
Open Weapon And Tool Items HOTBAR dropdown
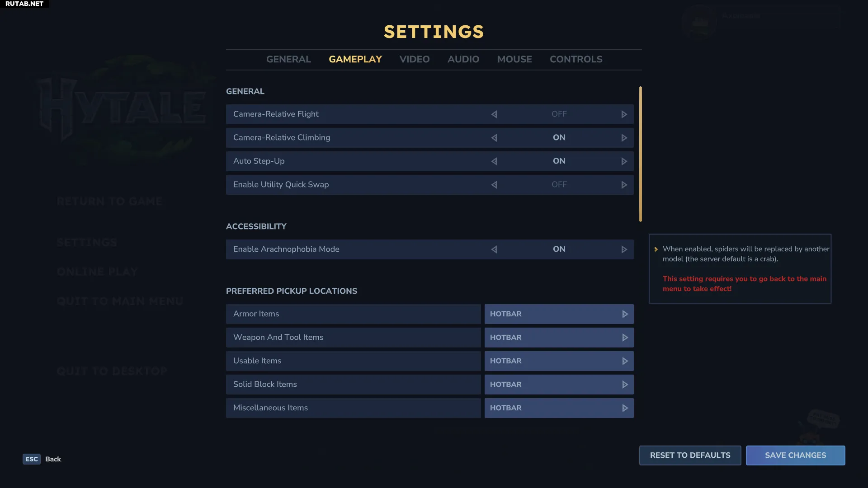(x=559, y=338)
